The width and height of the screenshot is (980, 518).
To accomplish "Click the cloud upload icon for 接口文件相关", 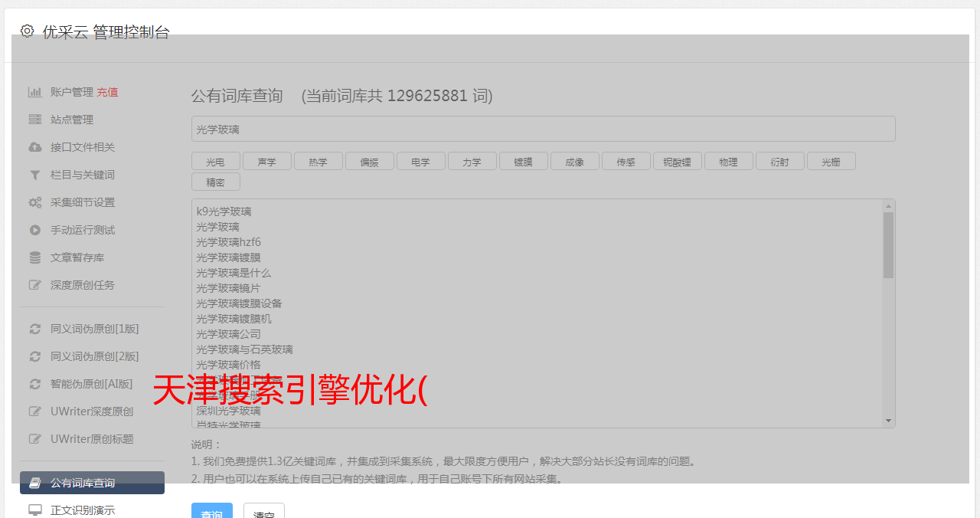I will 34,147.
